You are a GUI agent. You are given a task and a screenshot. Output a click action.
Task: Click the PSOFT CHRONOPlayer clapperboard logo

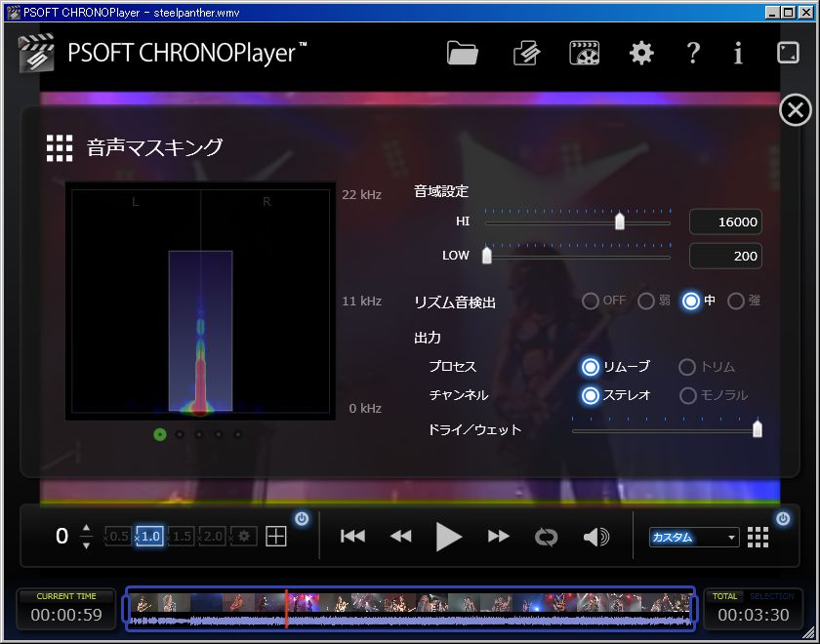[x=36, y=53]
